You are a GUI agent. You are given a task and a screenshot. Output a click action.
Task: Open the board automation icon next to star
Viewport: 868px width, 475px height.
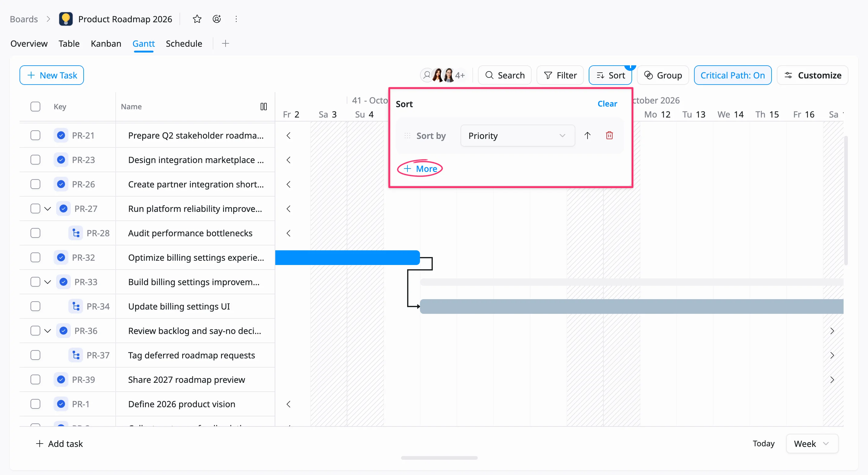click(217, 19)
